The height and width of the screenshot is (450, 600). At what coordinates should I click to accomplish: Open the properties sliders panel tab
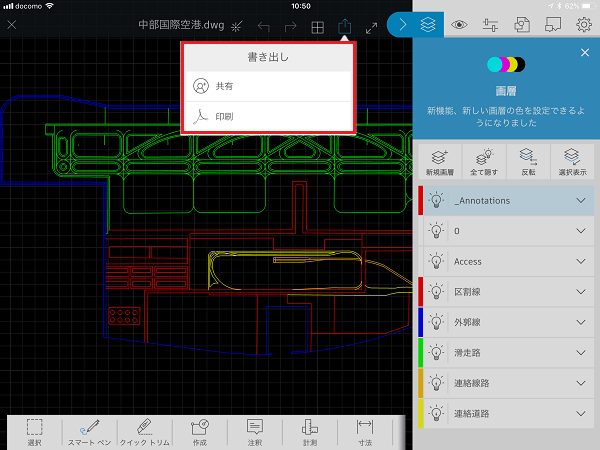(x=490, y=25)
